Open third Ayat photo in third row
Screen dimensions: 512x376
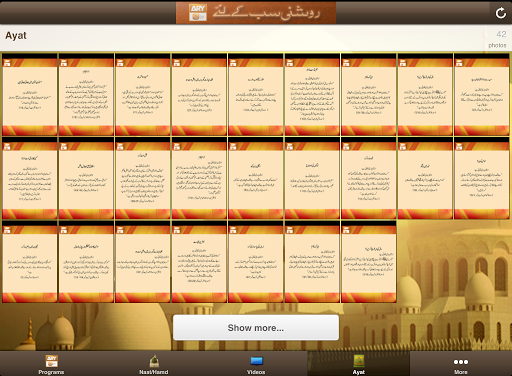pyautogui.click(x=143, y=262)
